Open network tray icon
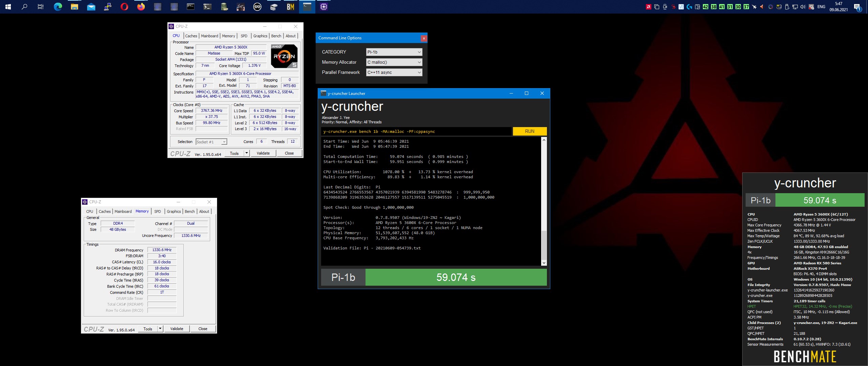 point(795,6)
